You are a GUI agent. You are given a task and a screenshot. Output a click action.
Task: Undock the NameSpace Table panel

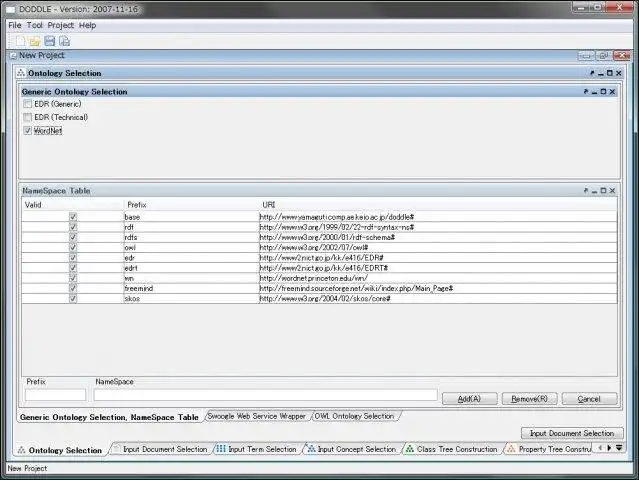pos(586,191)
